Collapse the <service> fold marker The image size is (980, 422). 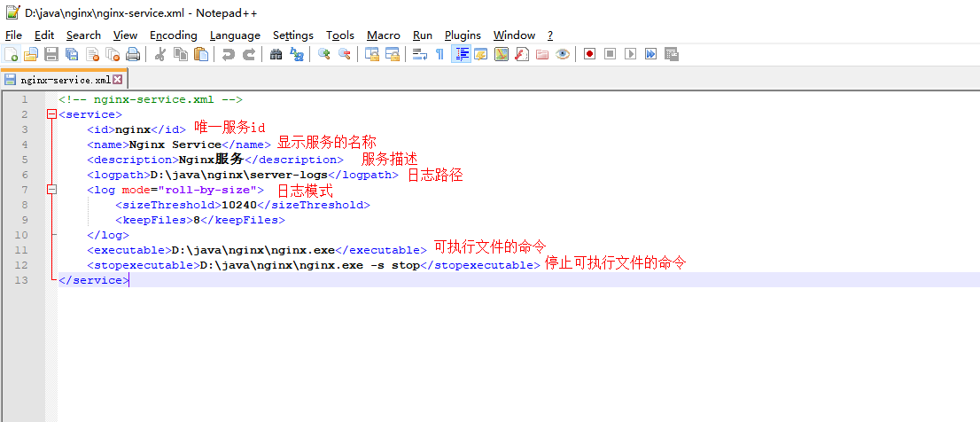pos(52,114)
